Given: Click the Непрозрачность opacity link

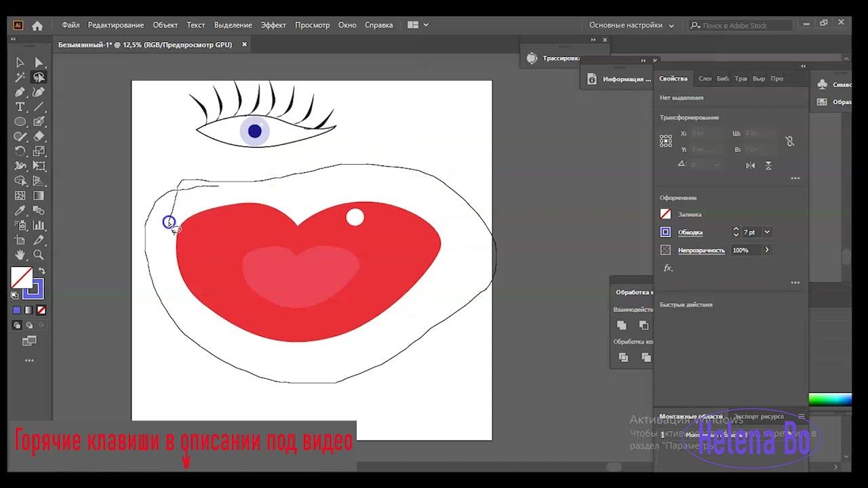Looking at the screenshot, I should click(701, 250).
